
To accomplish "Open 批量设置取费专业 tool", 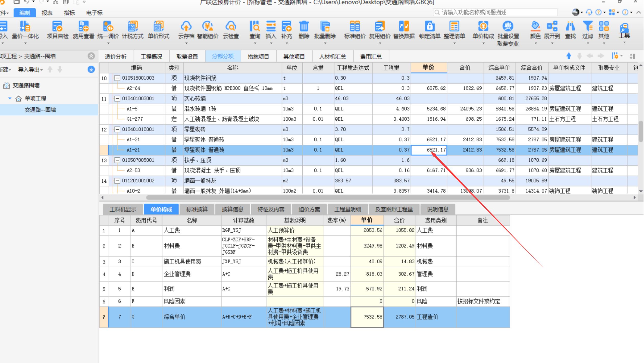I will pos(508,33).
